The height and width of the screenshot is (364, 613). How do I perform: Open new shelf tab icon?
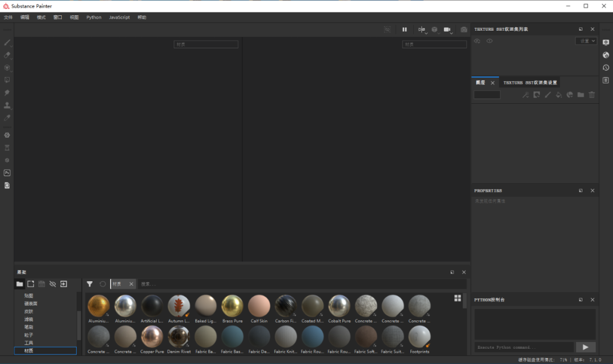pos(31,284)
